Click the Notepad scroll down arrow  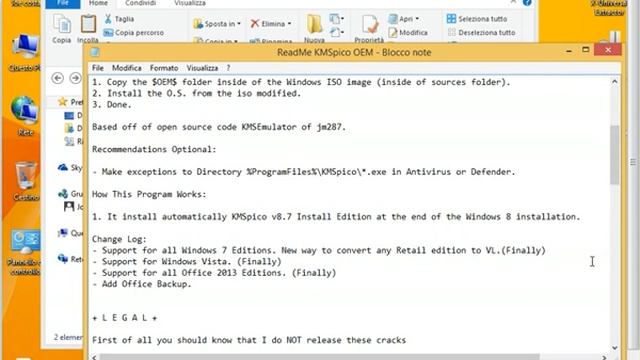[615, 348]
